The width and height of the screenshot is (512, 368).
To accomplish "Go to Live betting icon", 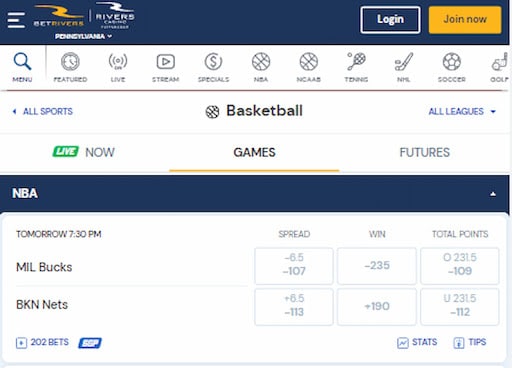I will tap(118, 62).
